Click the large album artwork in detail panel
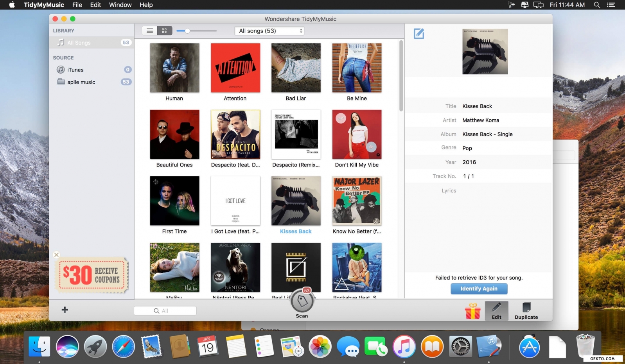 tap(485, 52)
